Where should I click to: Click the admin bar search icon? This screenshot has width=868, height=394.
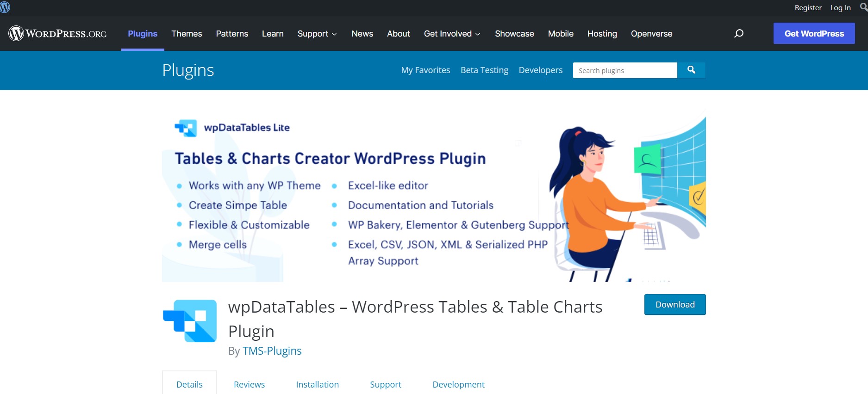(863, 7)
